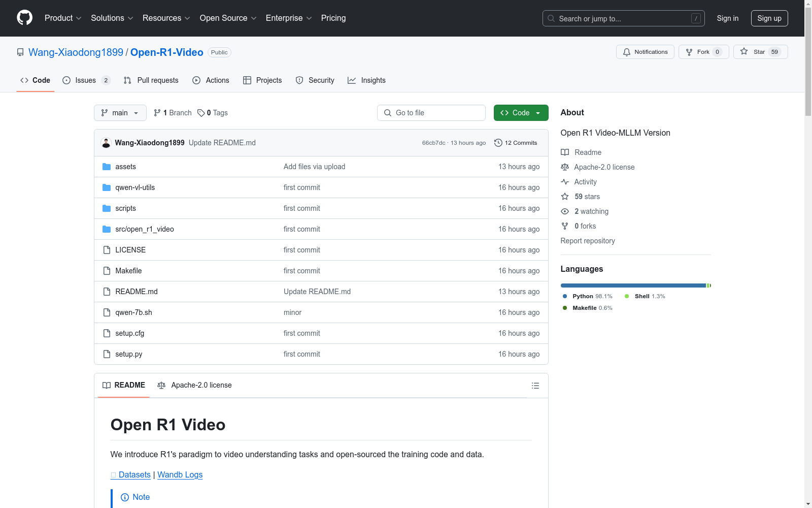
Task: Click the license scale icon in About
Action: [x=565, y=167]
